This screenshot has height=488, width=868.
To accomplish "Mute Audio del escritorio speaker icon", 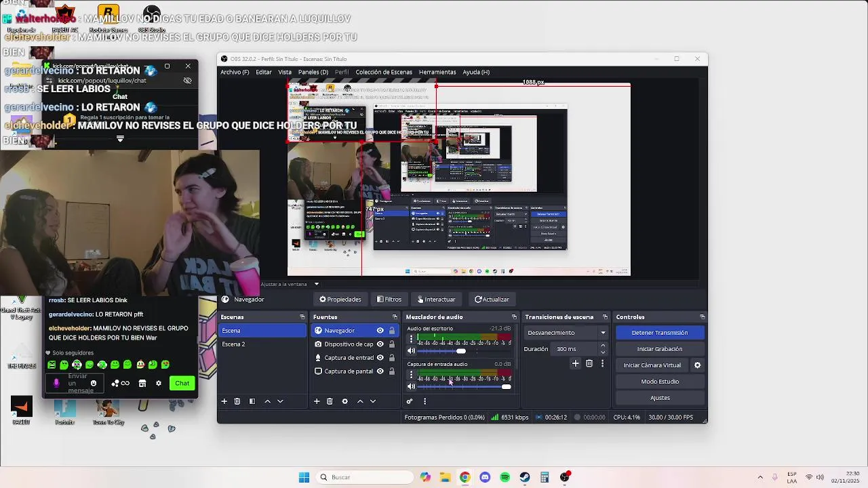I will click(411, 351).
